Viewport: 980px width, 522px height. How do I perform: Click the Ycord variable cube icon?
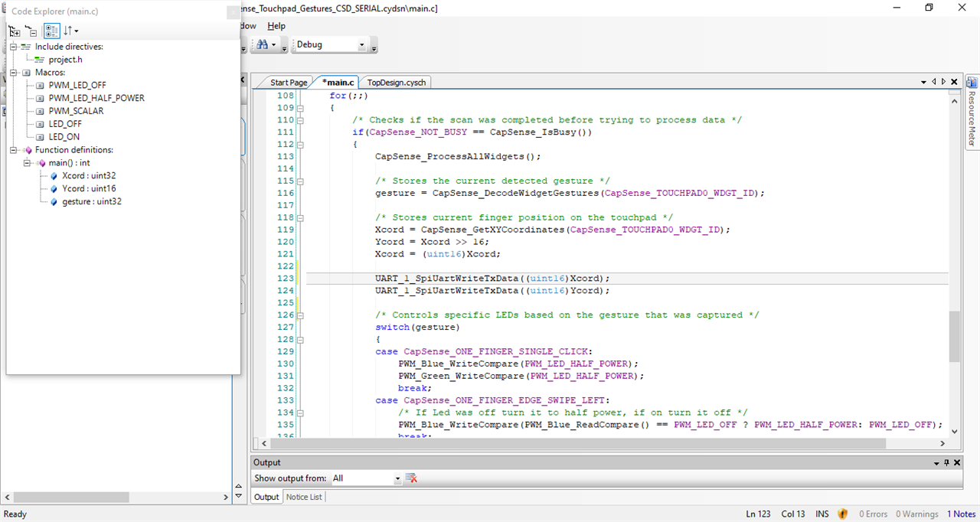click(x=54, y=188)
